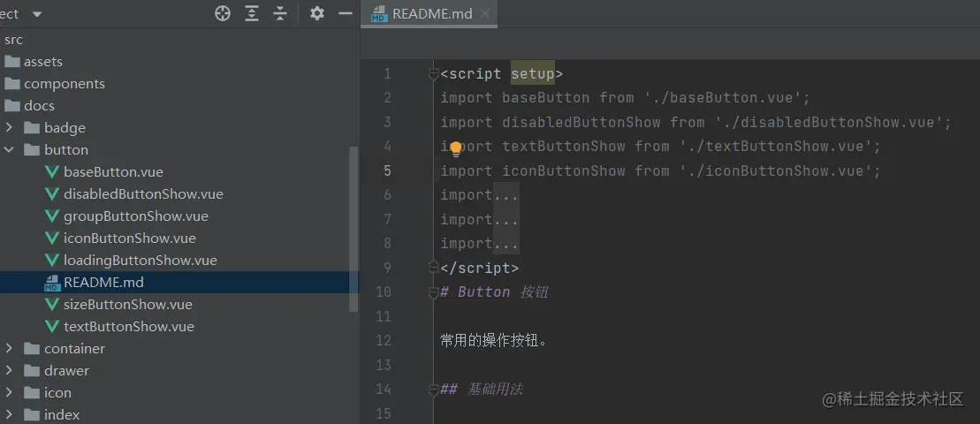Close the README.md editor tab
The height and width of the screenshot is (424, 980).
pos(486,13)
